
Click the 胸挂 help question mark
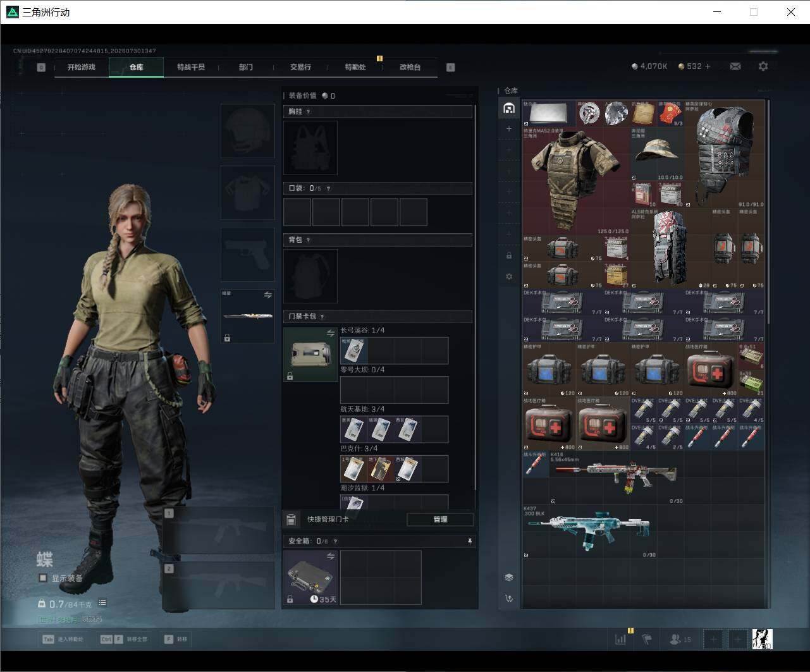(x=308, y=112)
